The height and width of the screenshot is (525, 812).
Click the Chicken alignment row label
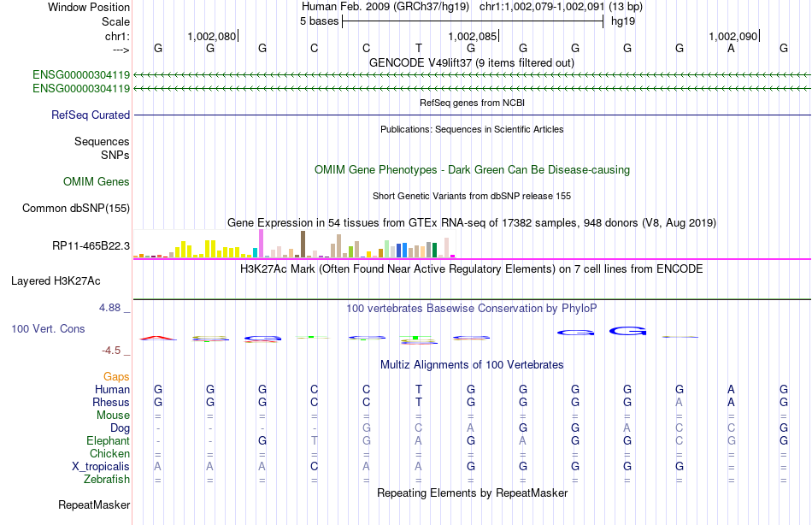click(109, 453)
